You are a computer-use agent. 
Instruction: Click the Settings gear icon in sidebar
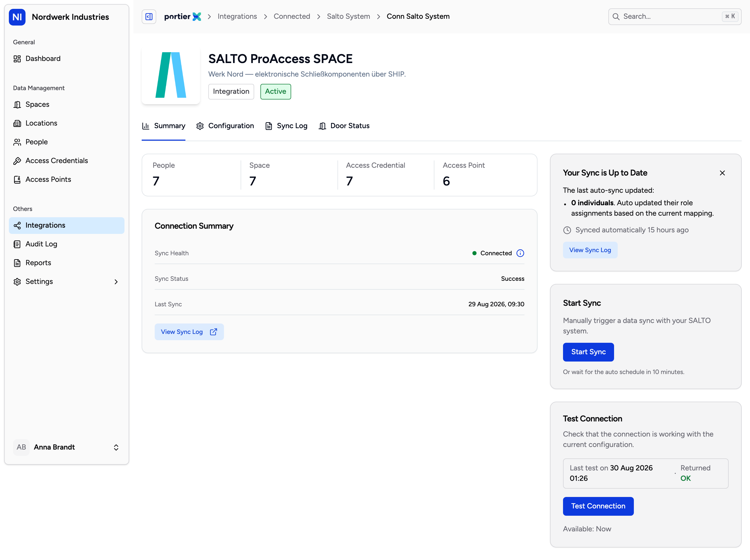[17, 282]
